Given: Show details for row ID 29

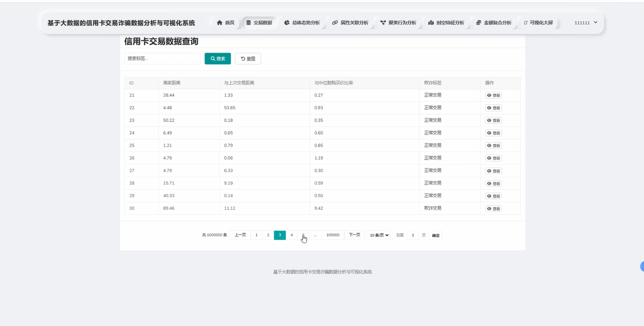Looking at the screenshot, I should [x=493, y=196].
